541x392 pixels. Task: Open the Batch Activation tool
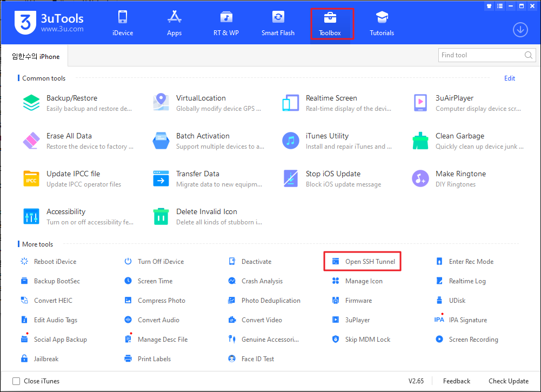click(209, 141)
